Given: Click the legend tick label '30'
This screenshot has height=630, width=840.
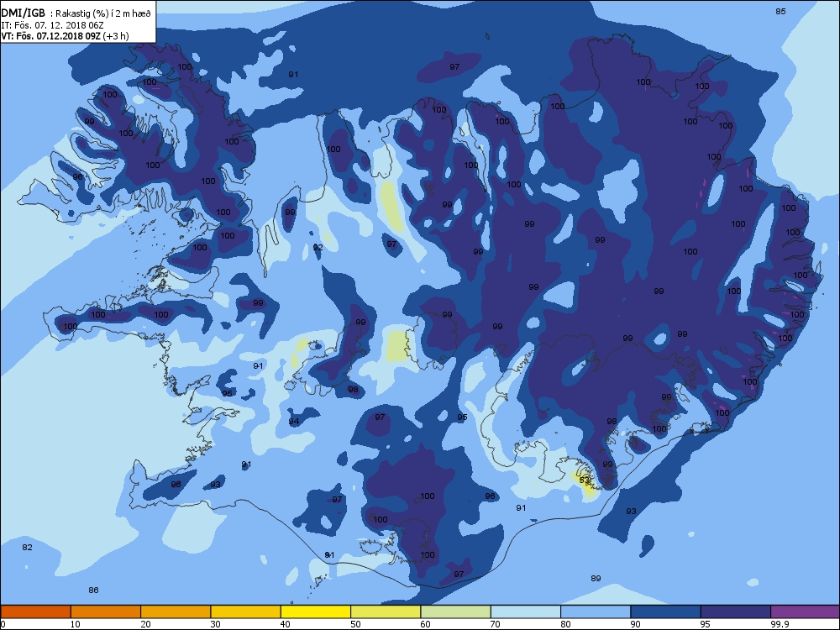Looking at the screenshot, I should click(216, 623).
